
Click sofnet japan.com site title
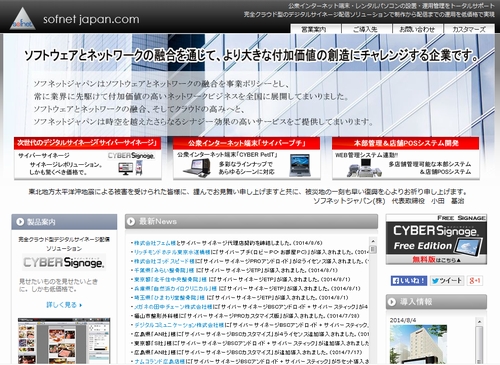coord(91,19)
